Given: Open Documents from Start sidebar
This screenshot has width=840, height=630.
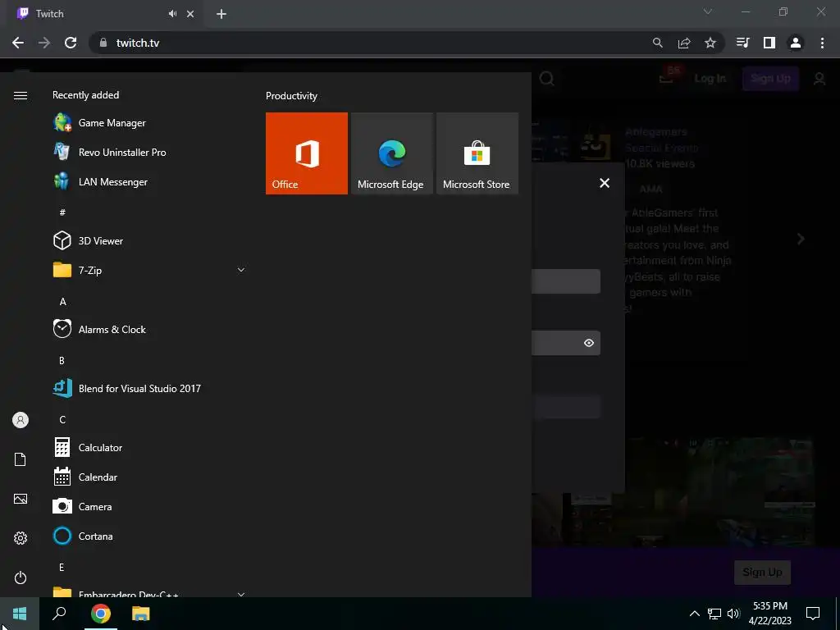Looking at the screenshot, I should 21,459.
